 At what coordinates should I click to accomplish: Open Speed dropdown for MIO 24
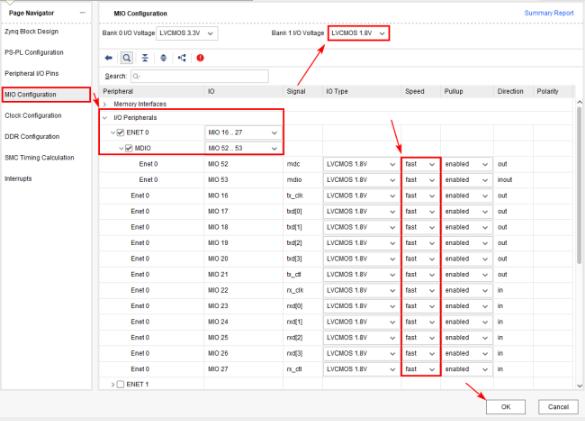(420, 322)
